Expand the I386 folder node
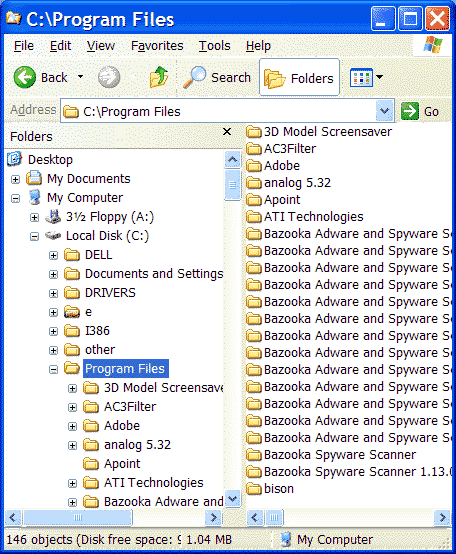The width and height of the screenshot is (456, 554). (53, 331)
